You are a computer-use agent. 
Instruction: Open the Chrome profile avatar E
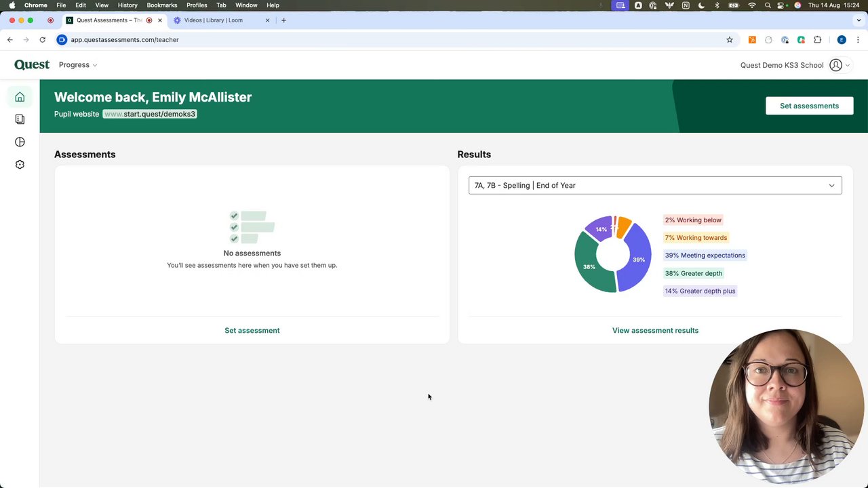coord(842,40)
